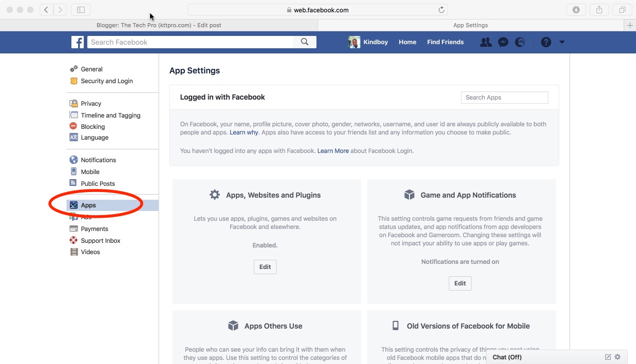Select Timeline and Tagging
636x364 pixels.
(110, 115)
